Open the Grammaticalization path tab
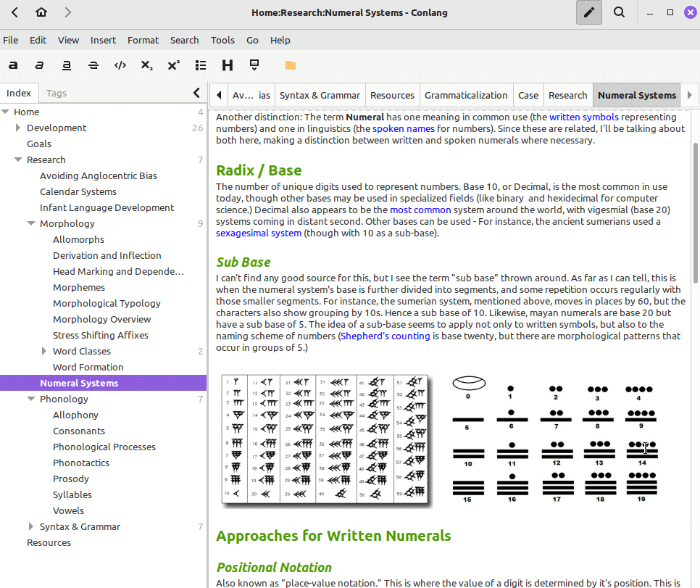 (466, 95)
